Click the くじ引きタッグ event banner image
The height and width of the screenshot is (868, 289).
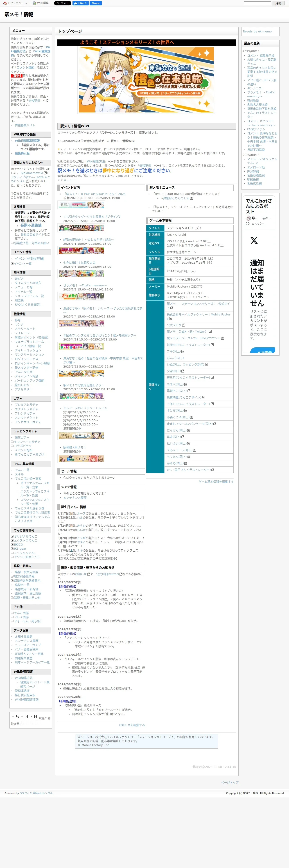pos(81,228)
